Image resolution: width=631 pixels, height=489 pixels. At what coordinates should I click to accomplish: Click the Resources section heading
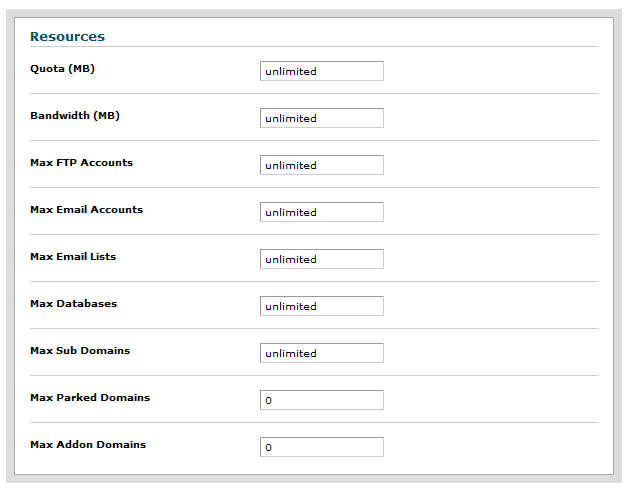(x=67, y=36)
